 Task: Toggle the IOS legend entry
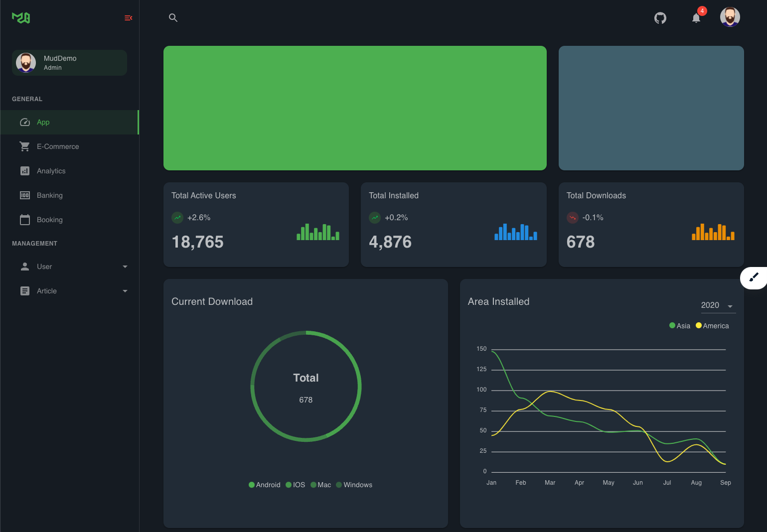point(296,485)
